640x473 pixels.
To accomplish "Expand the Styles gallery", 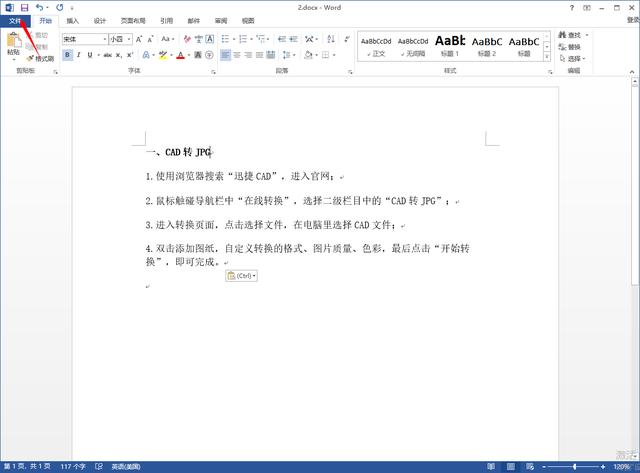I will click(x=547, y=57).
